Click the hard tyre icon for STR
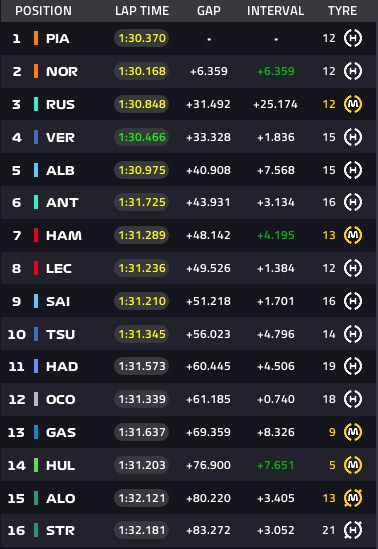Image resolution: width=378 pixels, height=549 pixels. click(x=353, y=530)
